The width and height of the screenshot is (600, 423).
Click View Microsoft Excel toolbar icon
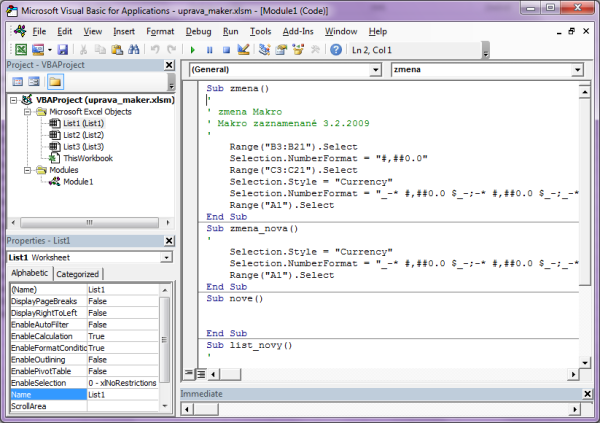(x=21, y=50)
